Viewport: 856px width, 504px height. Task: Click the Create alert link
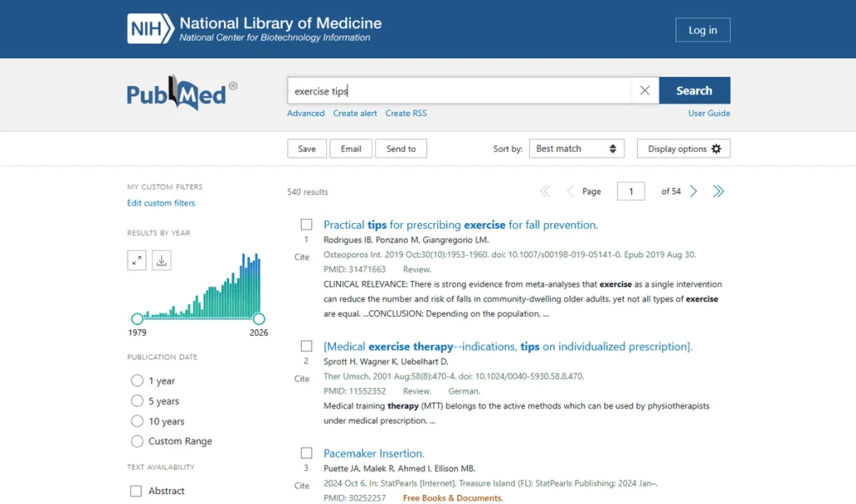[x=354, y=113]
